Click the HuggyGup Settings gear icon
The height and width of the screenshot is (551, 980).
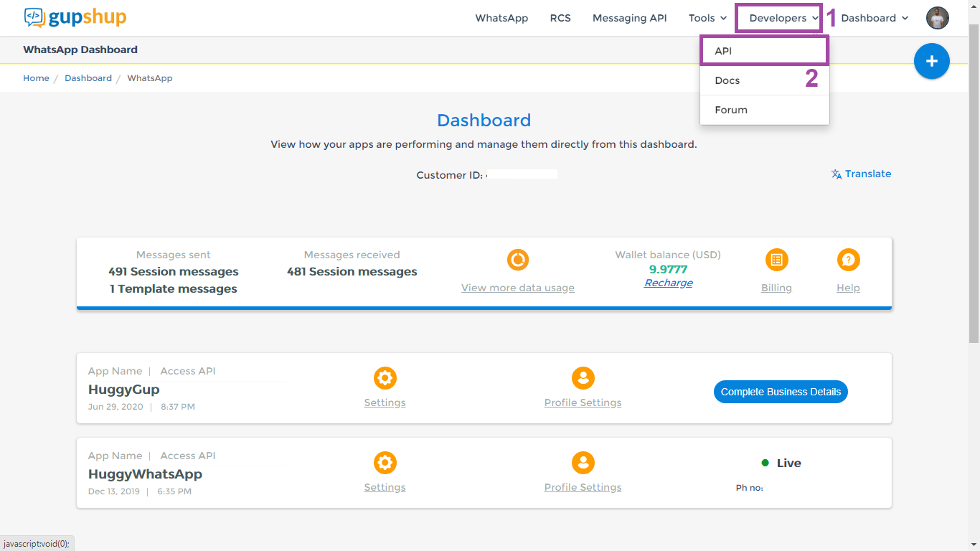[385, 378]
